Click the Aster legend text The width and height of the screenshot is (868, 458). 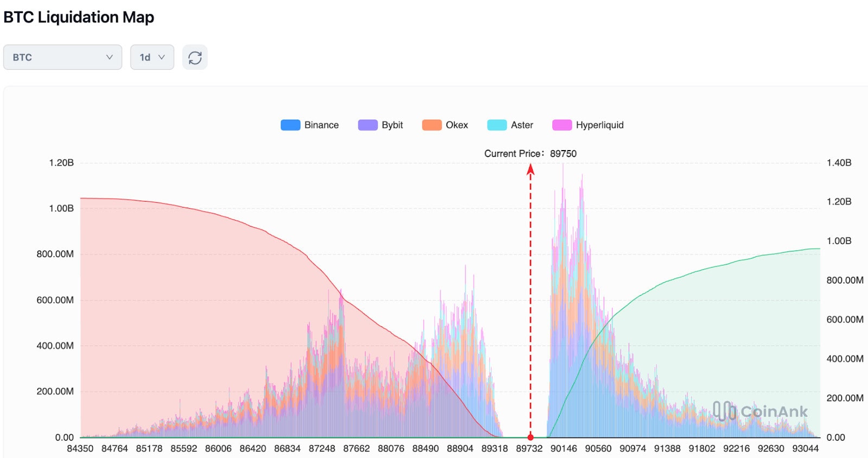pos(522,125)
